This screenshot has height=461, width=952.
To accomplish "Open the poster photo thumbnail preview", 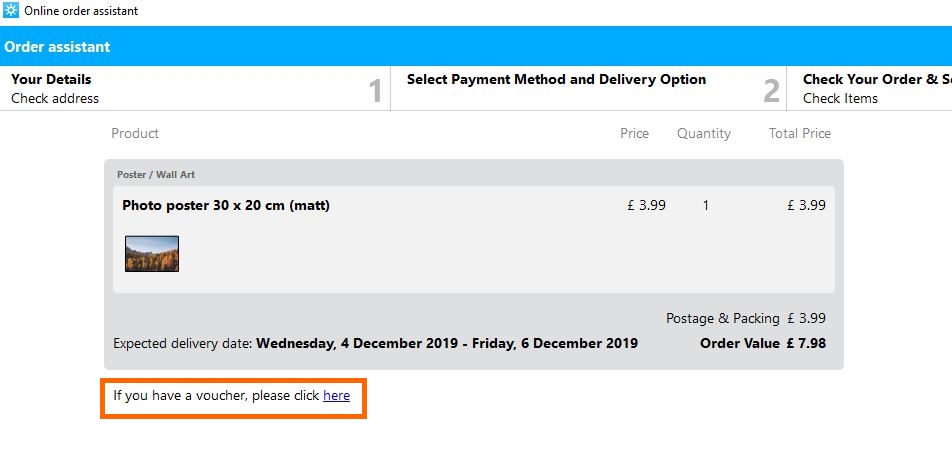I will coord(152,254).
